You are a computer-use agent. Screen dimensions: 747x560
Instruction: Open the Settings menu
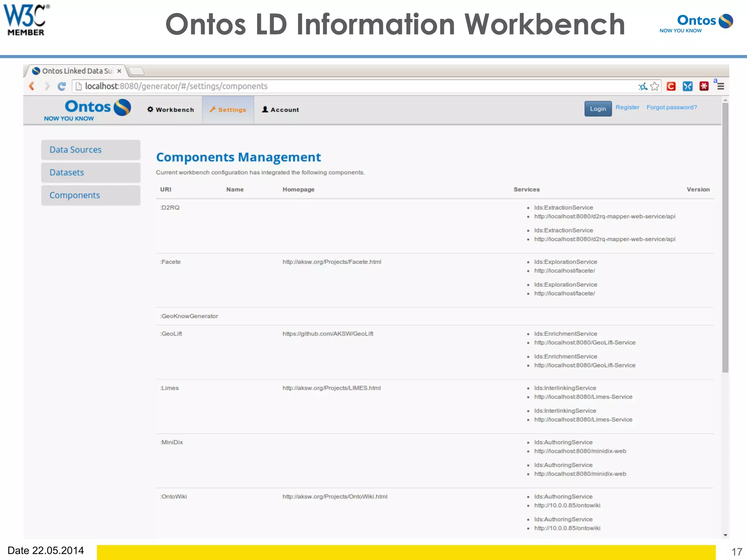[x=228, y=110]
